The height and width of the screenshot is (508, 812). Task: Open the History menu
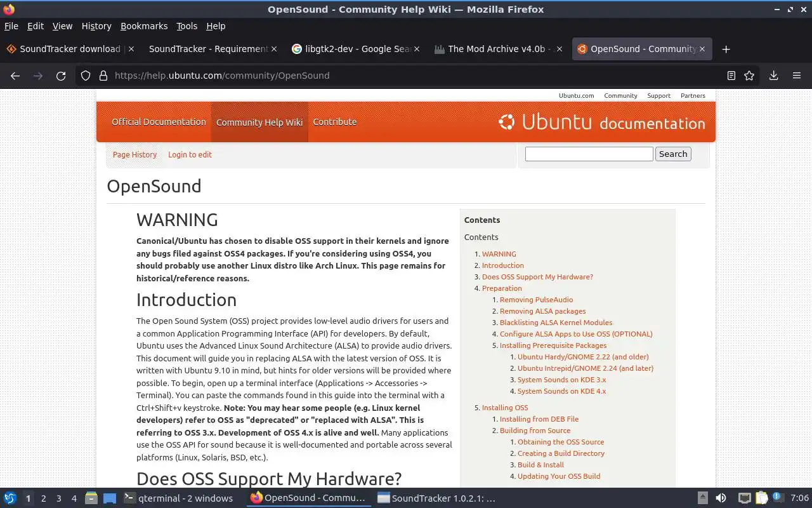[x=96, y=26]
